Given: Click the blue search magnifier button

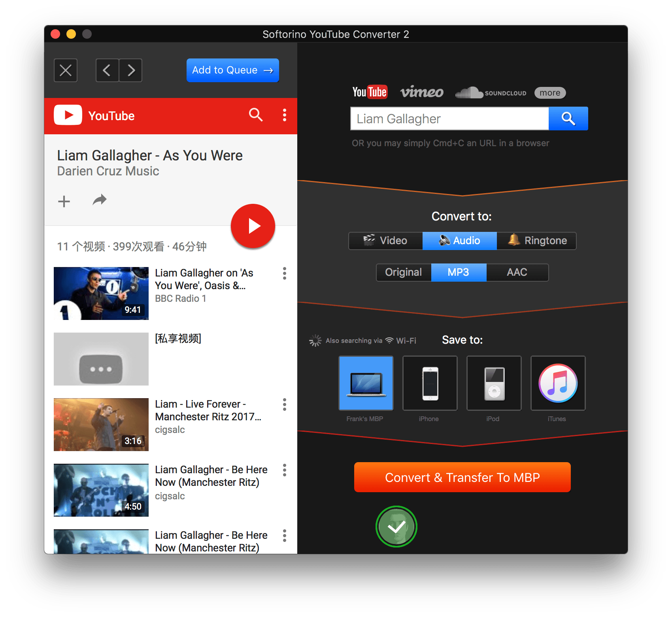Looking at the screenshot, I should (x=568, y=119).
